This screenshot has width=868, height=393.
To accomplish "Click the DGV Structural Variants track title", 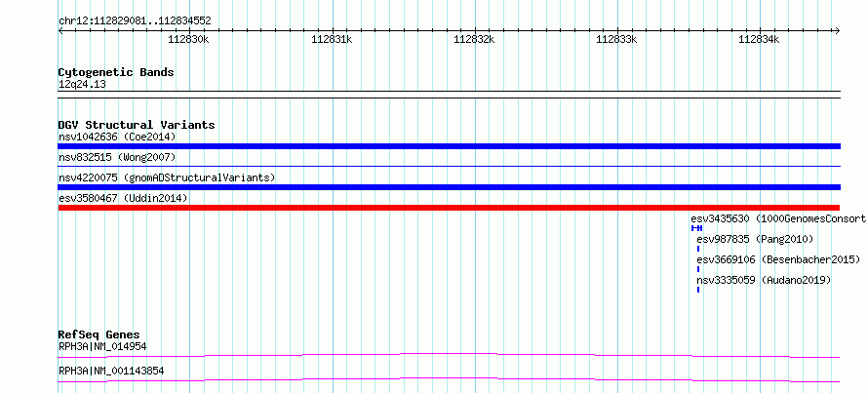I will (137, 125).
